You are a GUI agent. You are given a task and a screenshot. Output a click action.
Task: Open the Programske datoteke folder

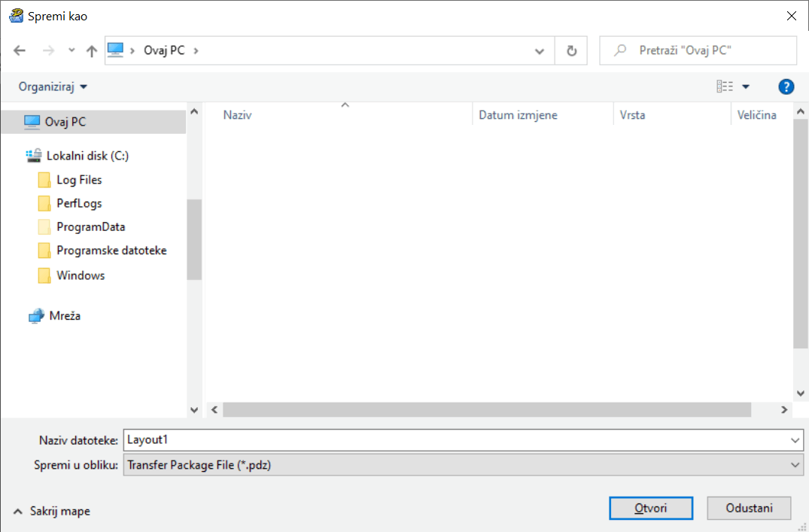tap(111, 251)
